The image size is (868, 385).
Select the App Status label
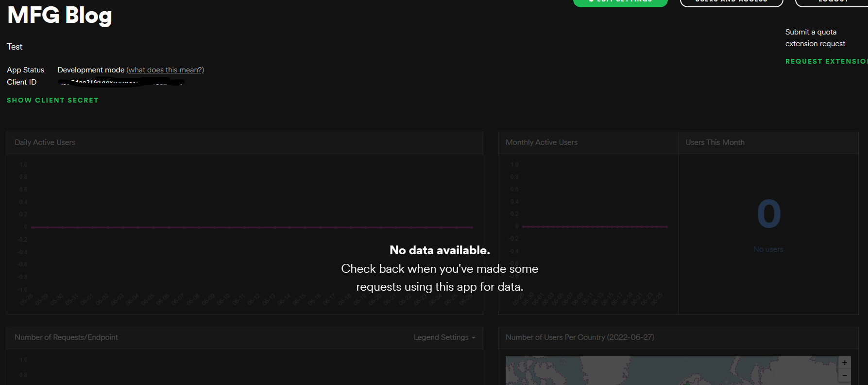[x=25, y=70]
